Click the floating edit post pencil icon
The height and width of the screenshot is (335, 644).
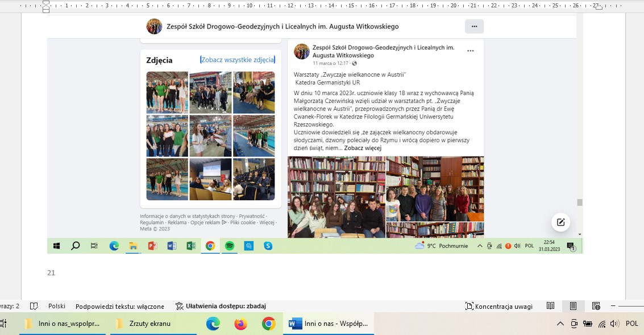560,222
